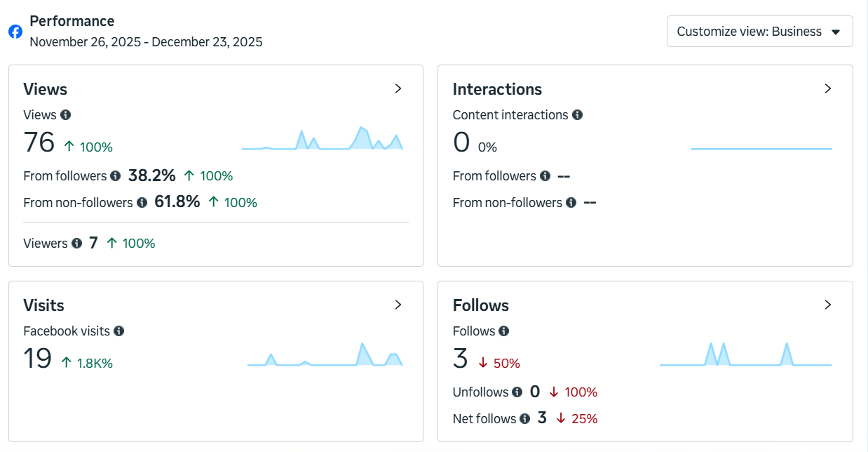Click info icon next to Facebook visits

119,331
